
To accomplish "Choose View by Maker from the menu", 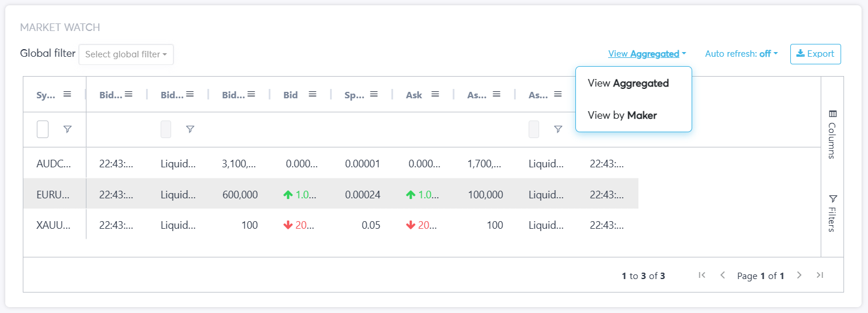I will 622,115.
